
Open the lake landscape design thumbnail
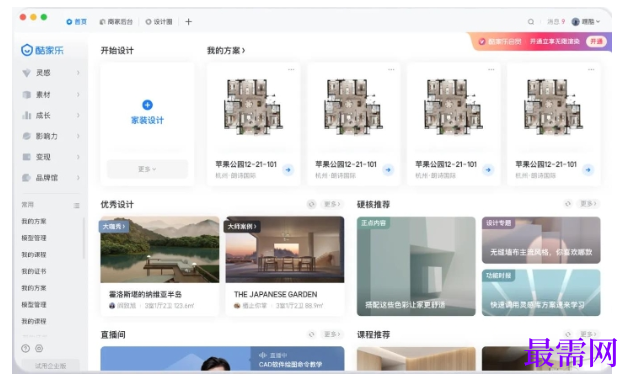click(160, 250)
